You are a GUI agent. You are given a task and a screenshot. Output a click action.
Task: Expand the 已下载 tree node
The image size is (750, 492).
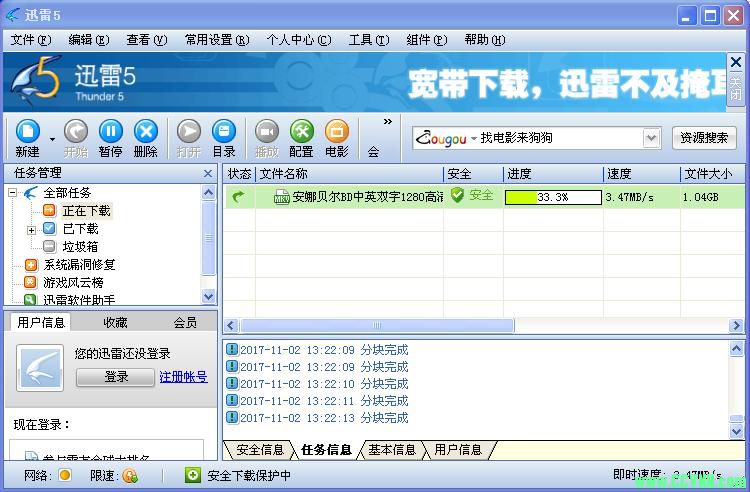(x=32, y=229)
